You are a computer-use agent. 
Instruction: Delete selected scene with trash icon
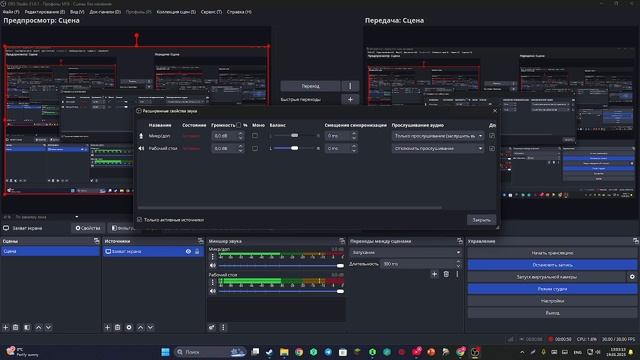[x=16, y=327]
